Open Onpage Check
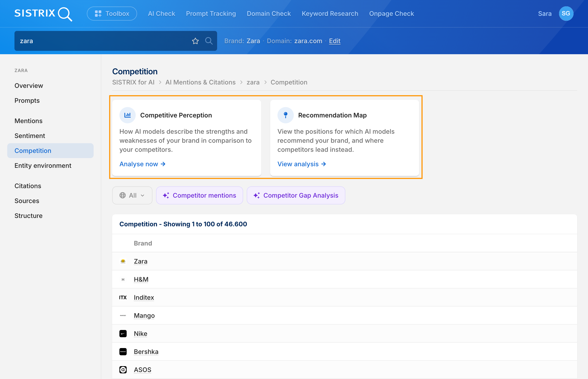The width and height of the screenshot is (588, 379). point(391,14)
